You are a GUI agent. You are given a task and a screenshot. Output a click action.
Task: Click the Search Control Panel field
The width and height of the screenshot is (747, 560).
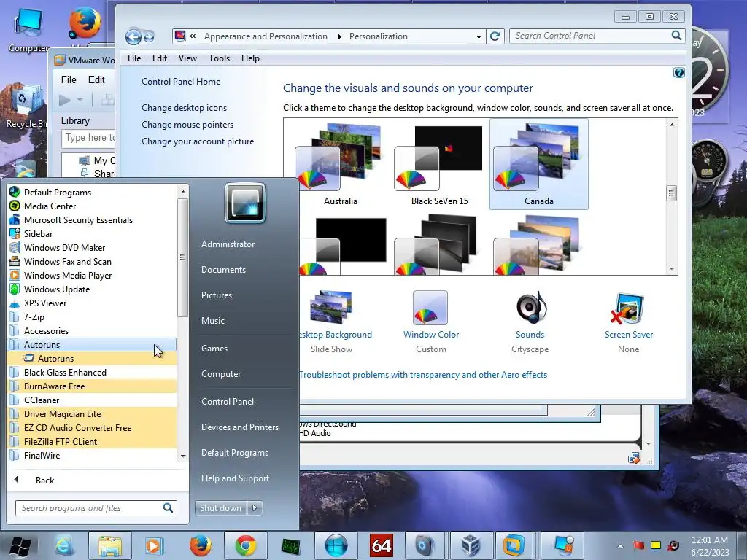click(x=589, y=36)
